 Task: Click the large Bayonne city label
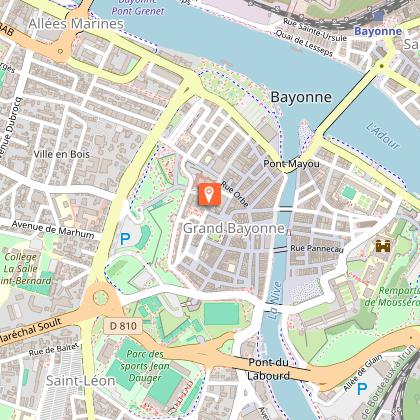[x=301, y=97]
